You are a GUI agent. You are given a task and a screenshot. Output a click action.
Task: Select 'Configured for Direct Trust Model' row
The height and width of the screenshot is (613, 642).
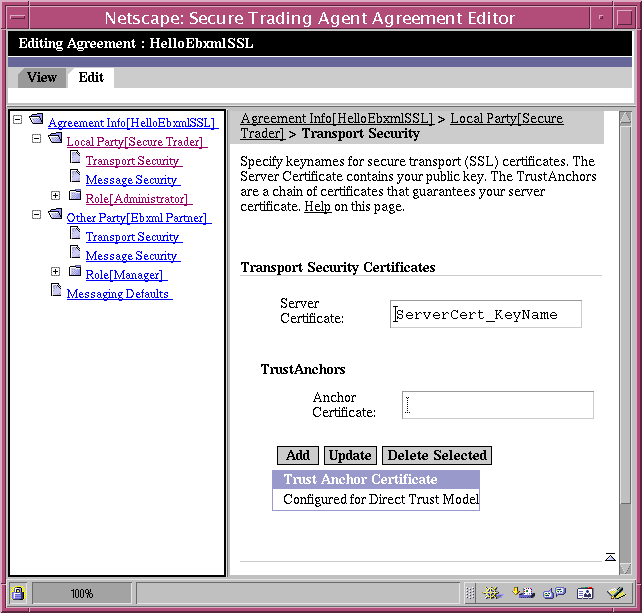(x=376, y=499)
